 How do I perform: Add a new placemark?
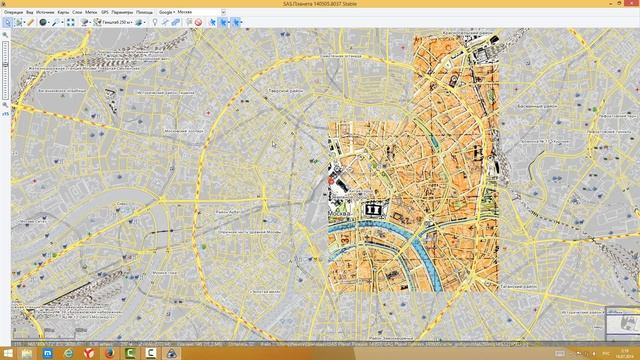click(155, 22)
